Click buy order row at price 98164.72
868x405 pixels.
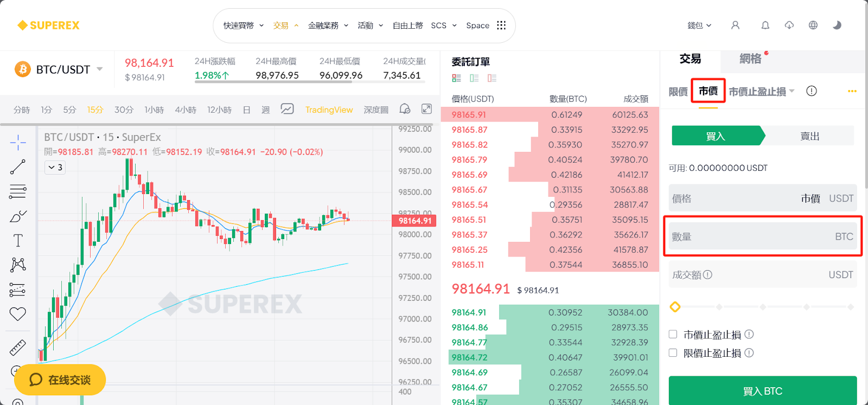tap(550, 357)
